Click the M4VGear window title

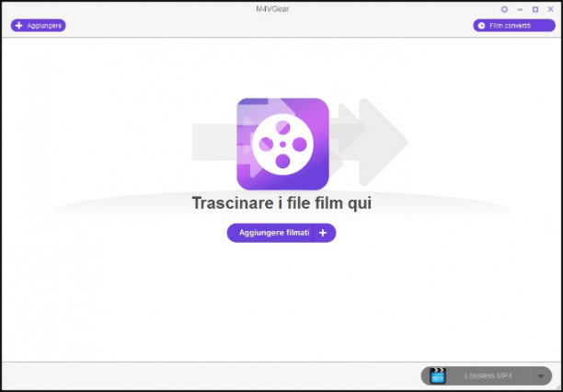coord(272,9)
